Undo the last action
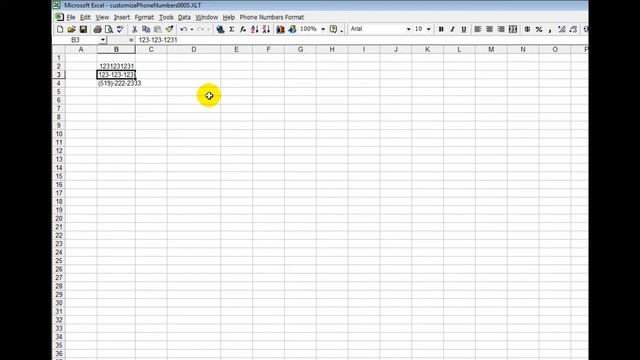Image resolution: width=640 pixels, height=360 pixels. tap(184, 29)
